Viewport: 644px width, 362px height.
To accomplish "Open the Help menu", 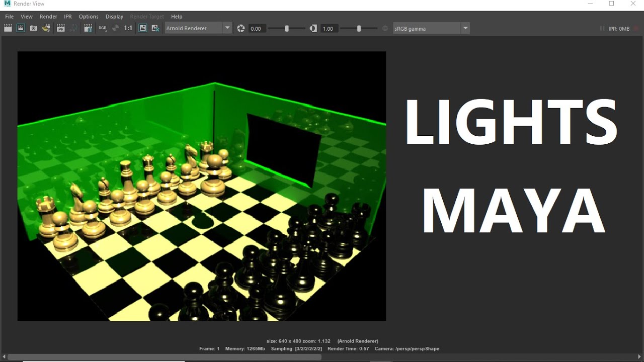I will pos(177,17).
